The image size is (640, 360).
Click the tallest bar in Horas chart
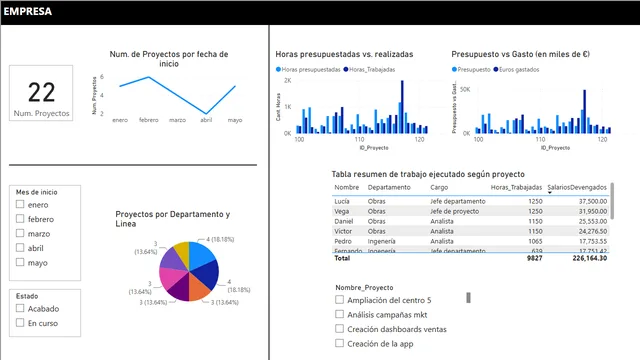[x=402, y=107]
